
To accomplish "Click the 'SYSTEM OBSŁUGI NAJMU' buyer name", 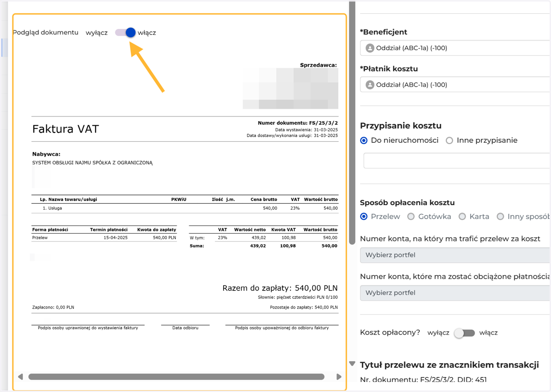I will pyautogui.click(x=92, y=162).
